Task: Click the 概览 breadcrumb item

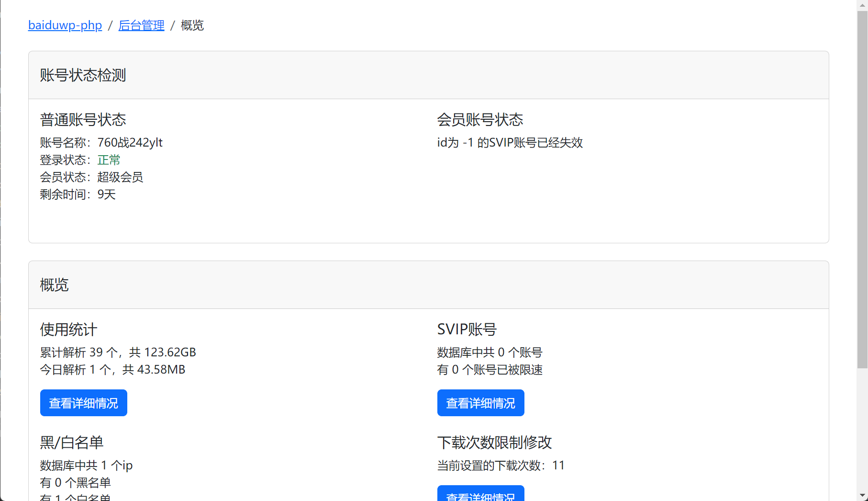Action: click(191, 25)
